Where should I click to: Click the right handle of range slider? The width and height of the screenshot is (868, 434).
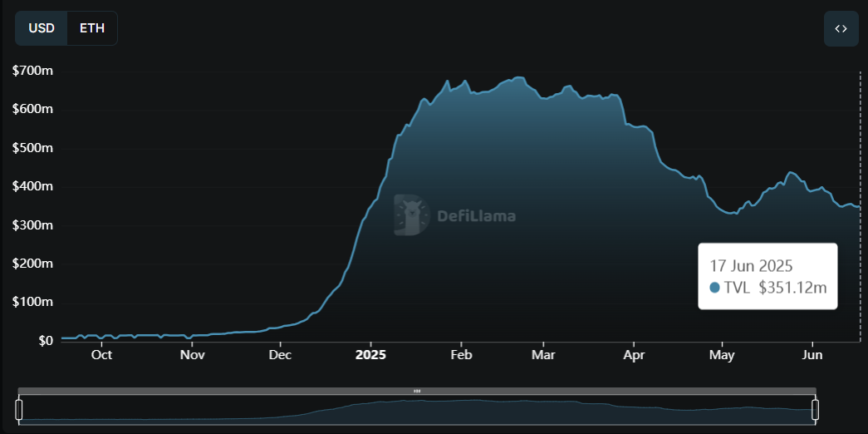click(815, 410)
